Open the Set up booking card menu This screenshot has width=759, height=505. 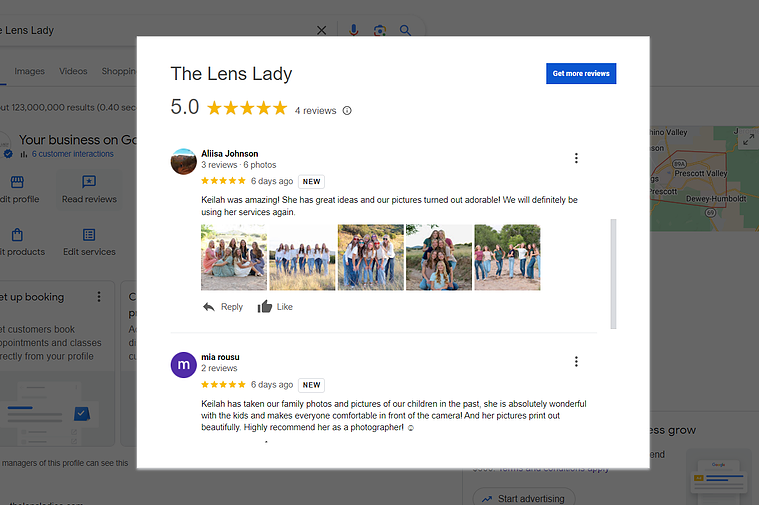tap(99, 296)
